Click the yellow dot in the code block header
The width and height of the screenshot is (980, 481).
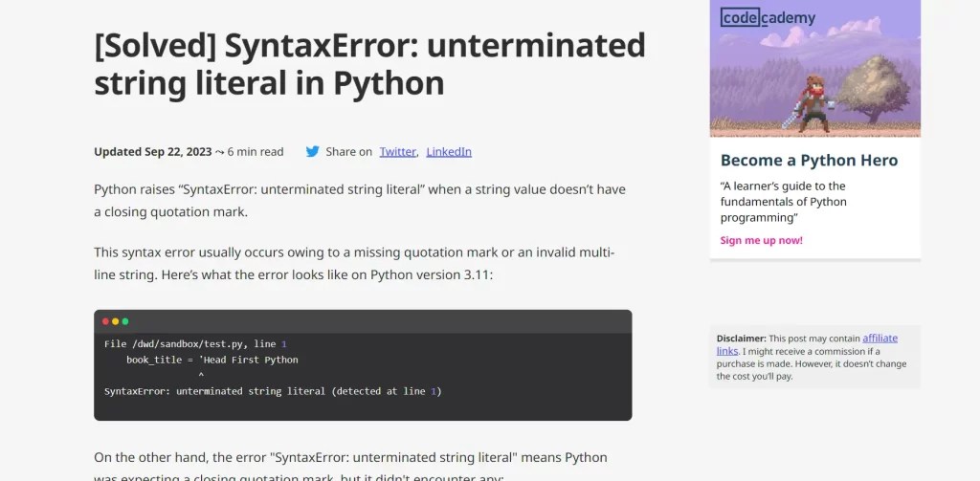pos(115,321)
